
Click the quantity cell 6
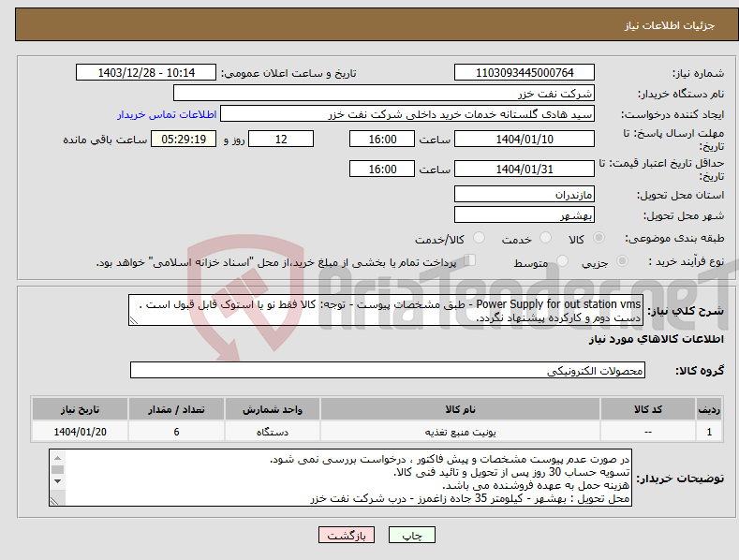[x=176, y=432]
